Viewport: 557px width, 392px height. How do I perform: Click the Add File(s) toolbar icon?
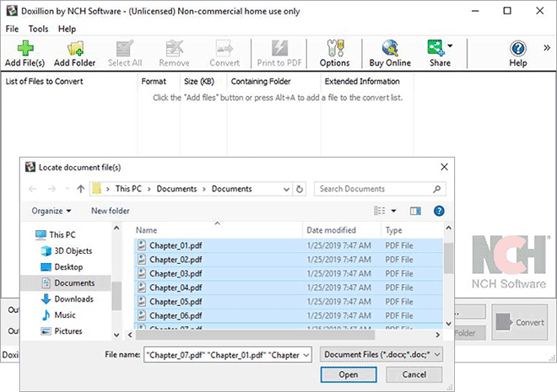[x=24, y=54]
